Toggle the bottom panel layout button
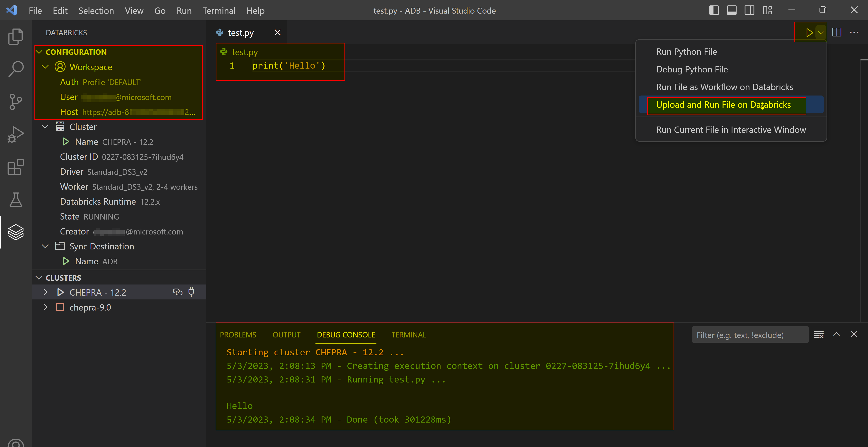Screen dimensions: 868x447 pos(732,10)
